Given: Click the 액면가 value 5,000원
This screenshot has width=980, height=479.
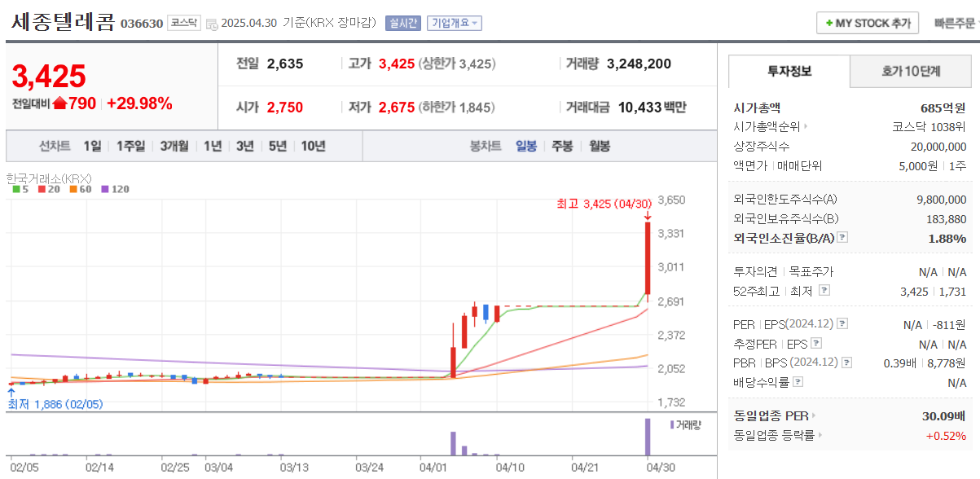Looking at the screenshot, I should 916,166.
